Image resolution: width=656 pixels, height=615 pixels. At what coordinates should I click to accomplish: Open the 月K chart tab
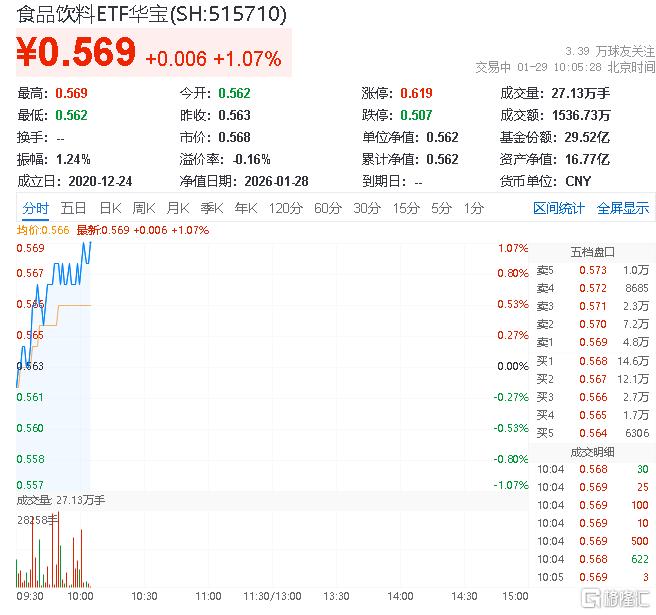point(178,208)
